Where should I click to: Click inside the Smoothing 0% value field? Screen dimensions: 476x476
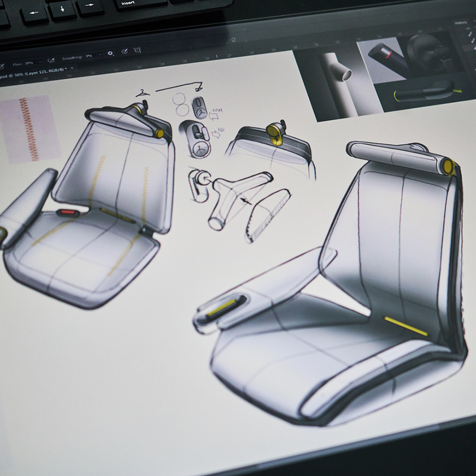89,56
